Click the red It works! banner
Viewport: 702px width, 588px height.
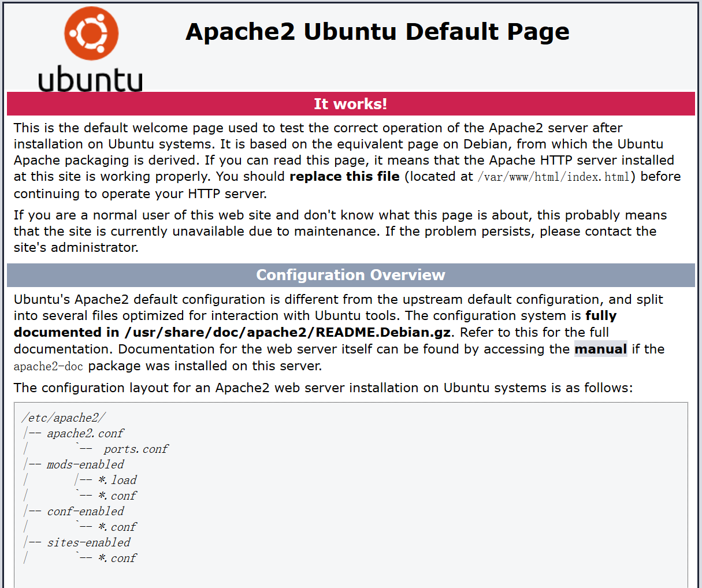click(350, 104)
